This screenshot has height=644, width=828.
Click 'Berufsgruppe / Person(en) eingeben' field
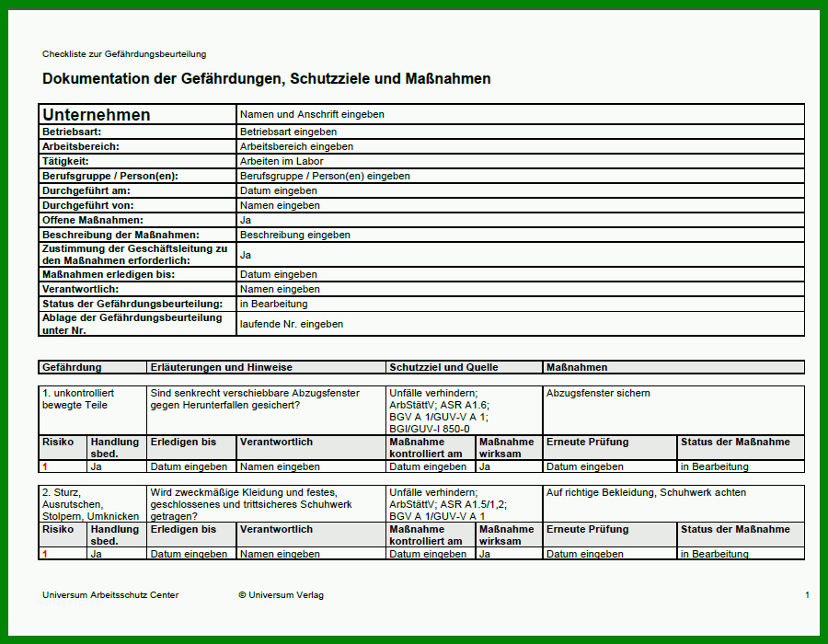point(520,177)
